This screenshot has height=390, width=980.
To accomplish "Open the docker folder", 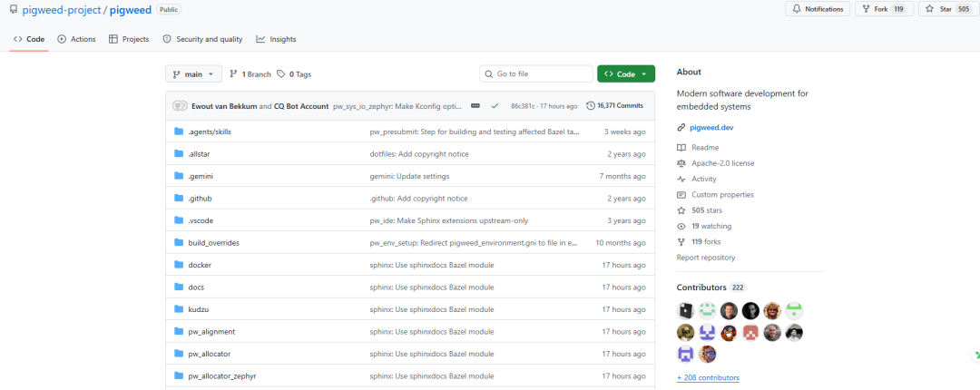I will click(x=200, y=265).
